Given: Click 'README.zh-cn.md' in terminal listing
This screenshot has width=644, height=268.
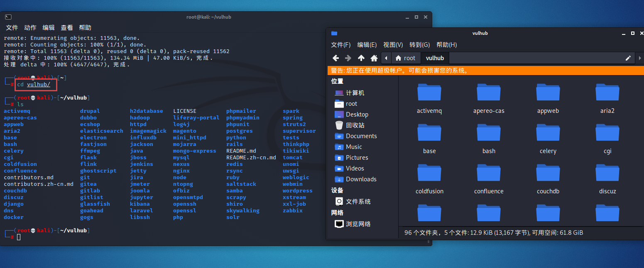Looking at the screenshot, I should coord(251,157).
